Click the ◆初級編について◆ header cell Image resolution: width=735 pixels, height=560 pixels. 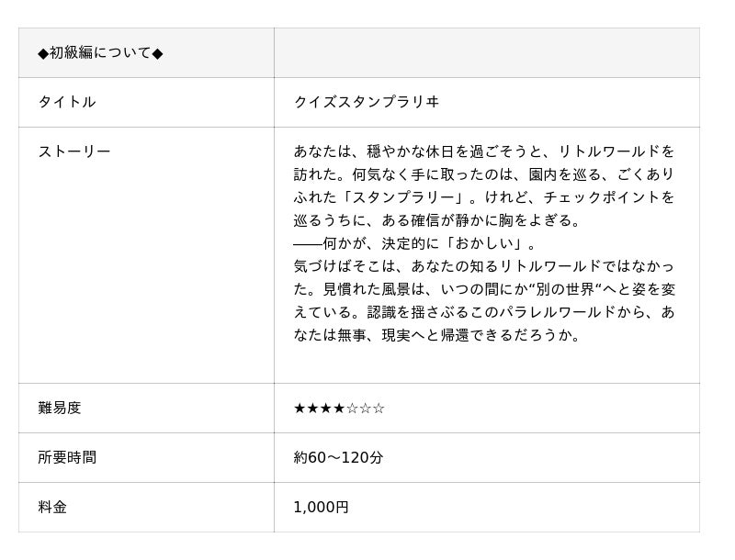(x=100, y=53)
